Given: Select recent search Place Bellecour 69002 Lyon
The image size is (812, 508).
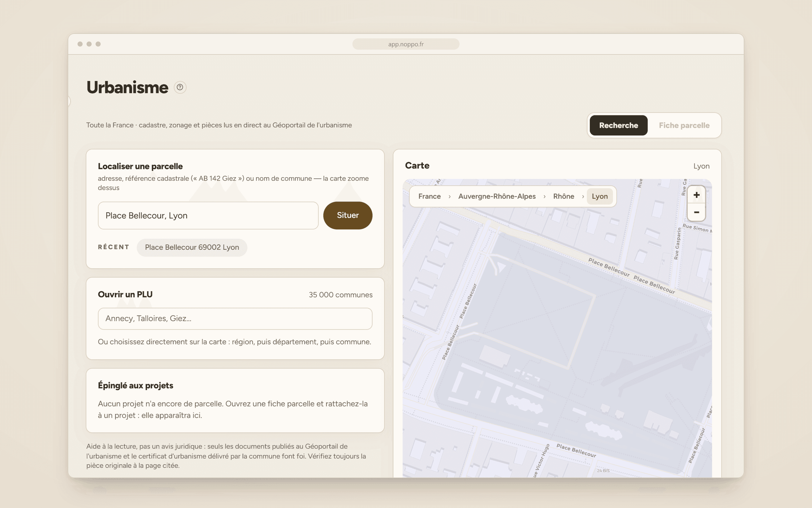Looking at the screenshot, I should tap(192, 247).
